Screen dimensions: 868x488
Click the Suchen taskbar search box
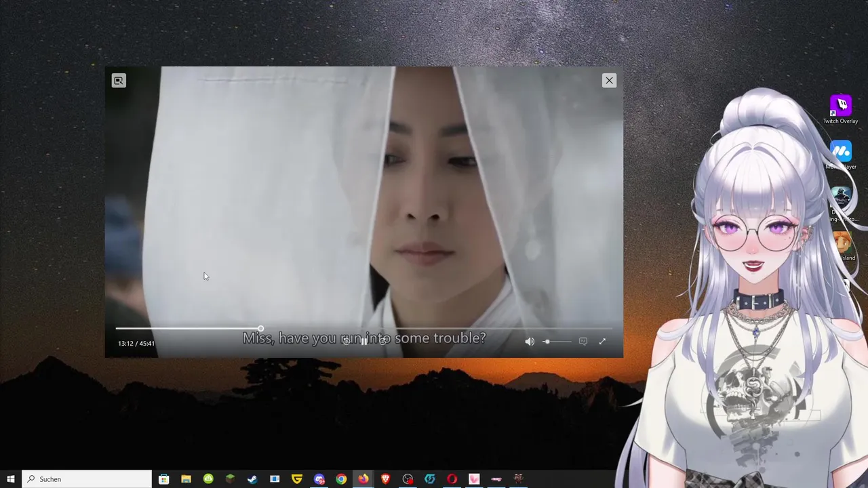pyautogui.click(x=87, y=479)
